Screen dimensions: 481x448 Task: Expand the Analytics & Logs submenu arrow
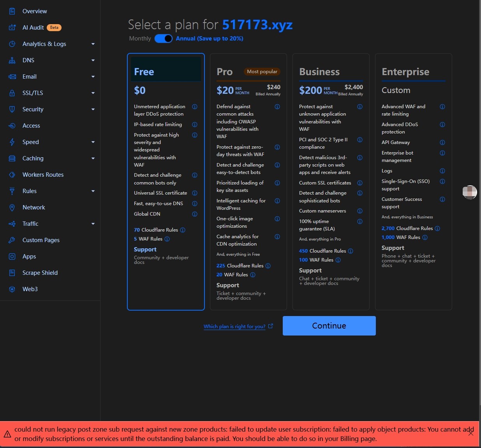(x=93, y=44)
